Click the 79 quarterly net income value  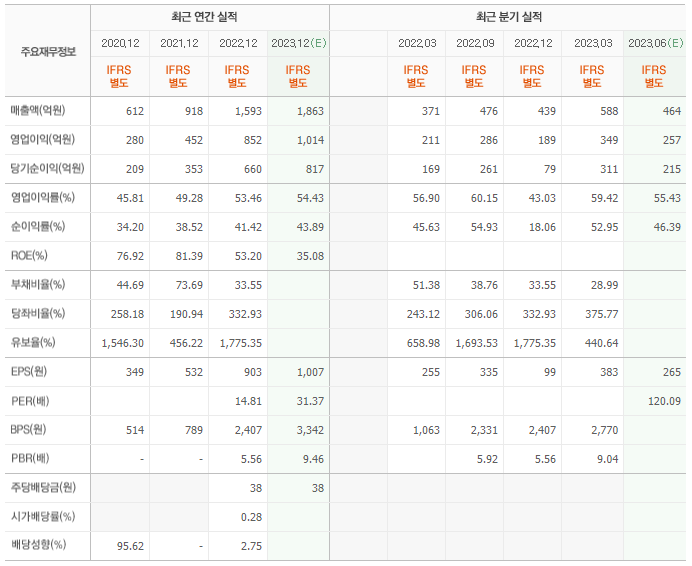point(549,170)
